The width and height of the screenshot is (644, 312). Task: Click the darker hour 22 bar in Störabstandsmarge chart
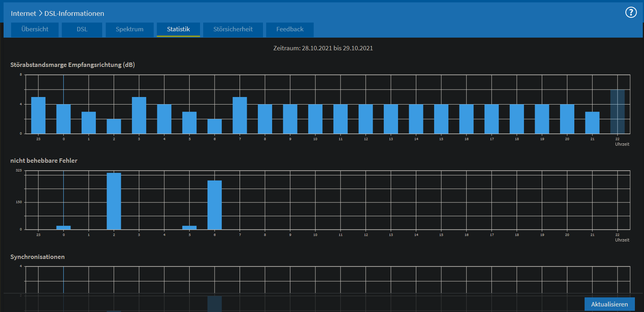point(617,112)
